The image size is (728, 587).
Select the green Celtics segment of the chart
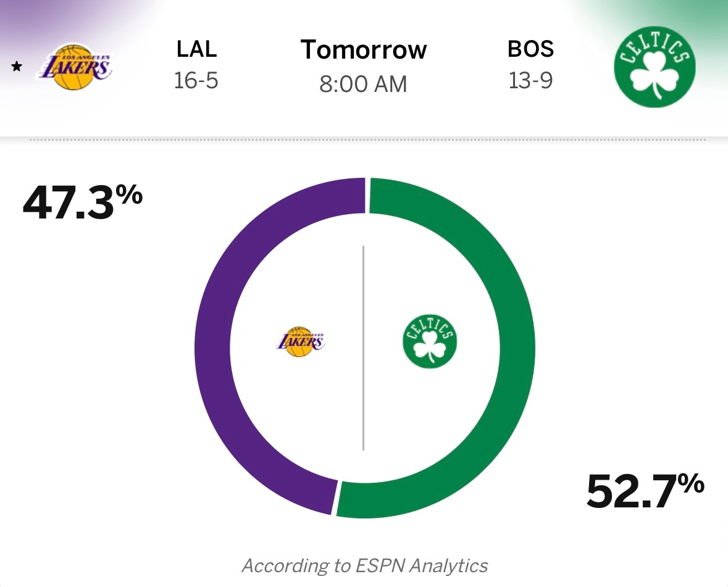tap(517, 346)
